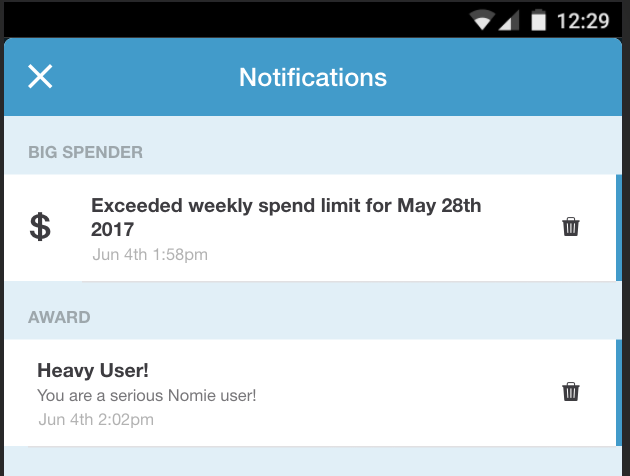
Task: Open the Exceeded weekly spend limit notification
Action: click(x=286, y=205)
